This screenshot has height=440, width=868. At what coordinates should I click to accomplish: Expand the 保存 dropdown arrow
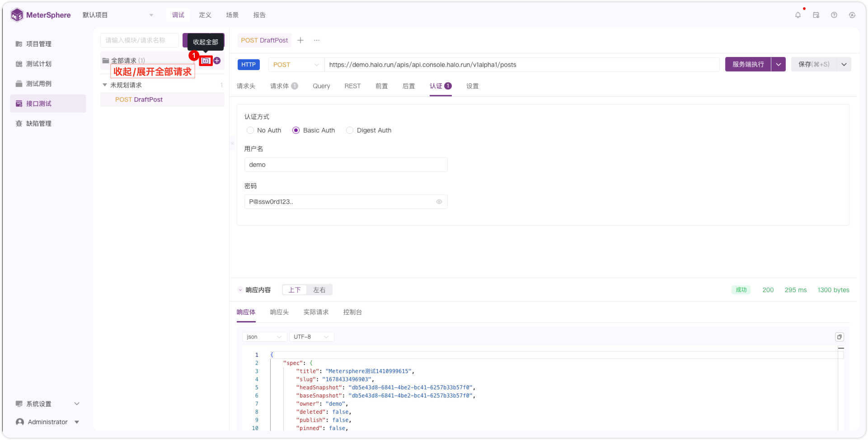[x=844, y=65]
